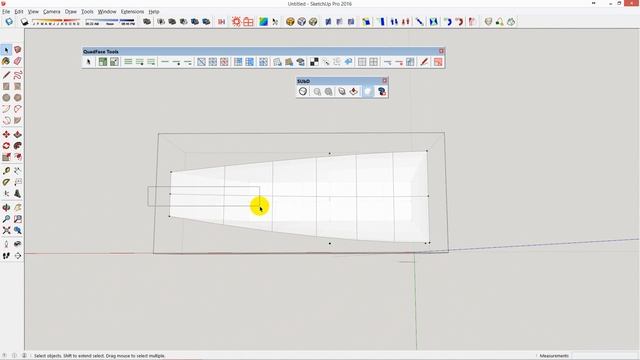Viewport: 640px width, 360px height.
Task: Select the Walk footprints tool
Action: 6,256
